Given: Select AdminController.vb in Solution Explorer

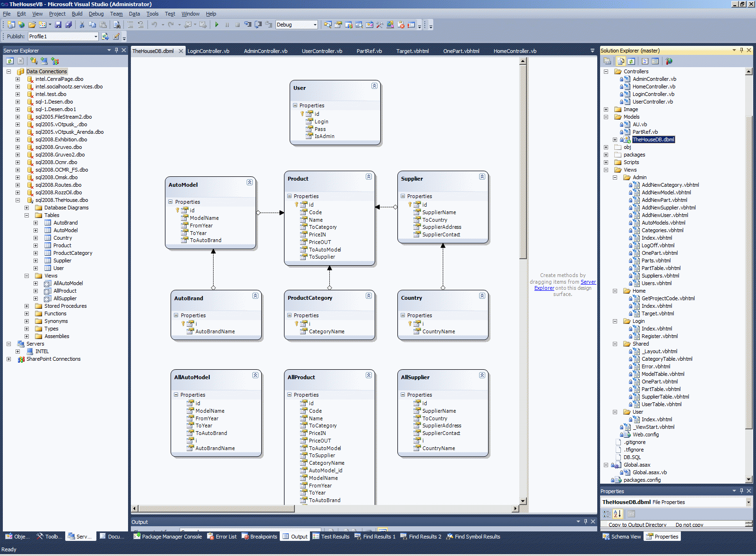Looking at the screenshot, I should tap(654, 79).
